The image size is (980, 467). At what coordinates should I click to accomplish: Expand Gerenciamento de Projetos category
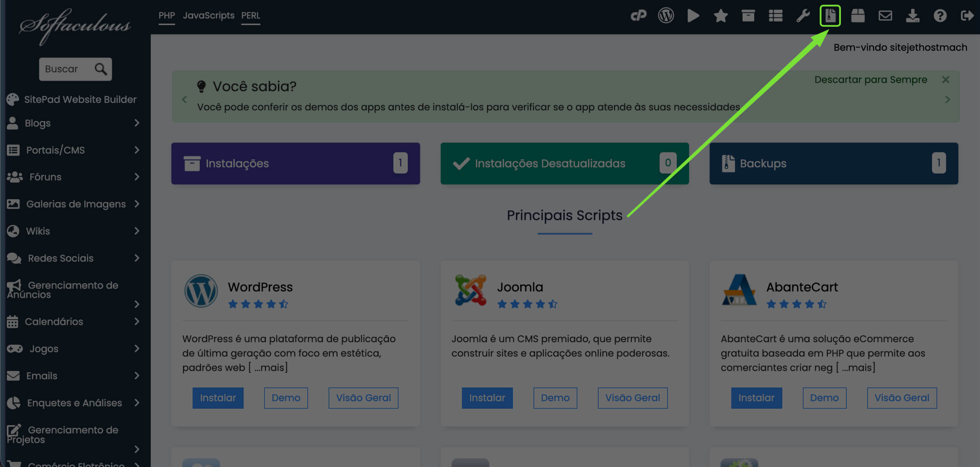tap(73, 439)
